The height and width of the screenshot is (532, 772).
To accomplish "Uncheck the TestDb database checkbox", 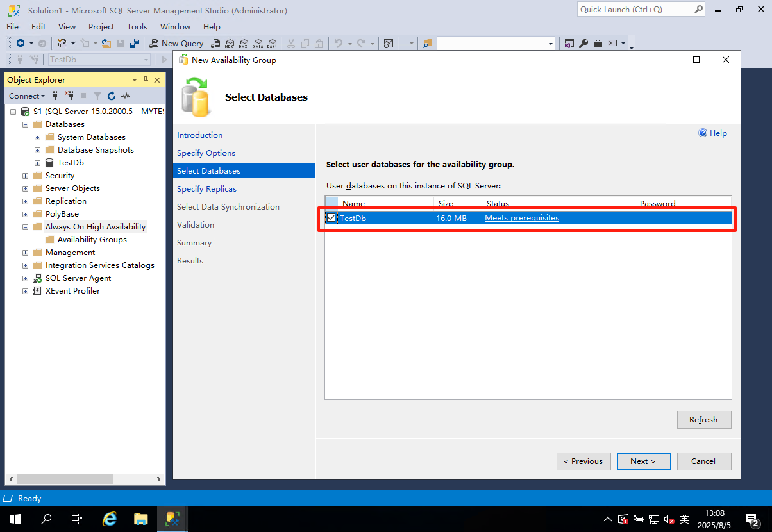I will pos(331,218).
